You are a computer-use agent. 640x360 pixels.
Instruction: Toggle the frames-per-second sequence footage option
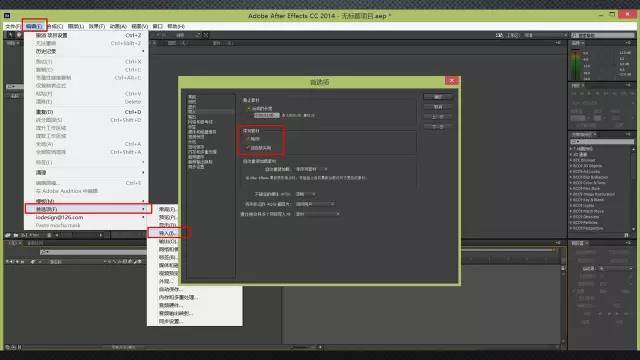248,139
